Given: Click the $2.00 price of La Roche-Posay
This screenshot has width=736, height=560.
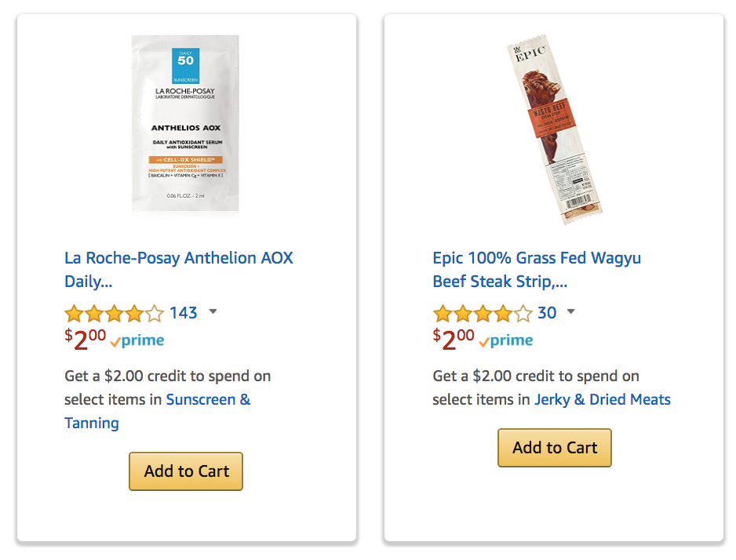Looking at the screenshot, I should click(x=85, y=340).
